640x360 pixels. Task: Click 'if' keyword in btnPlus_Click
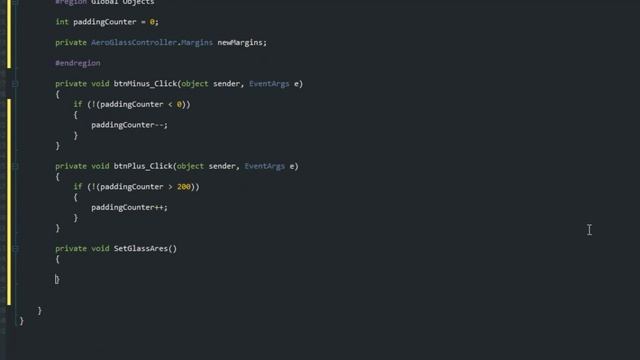click(78, 187)
